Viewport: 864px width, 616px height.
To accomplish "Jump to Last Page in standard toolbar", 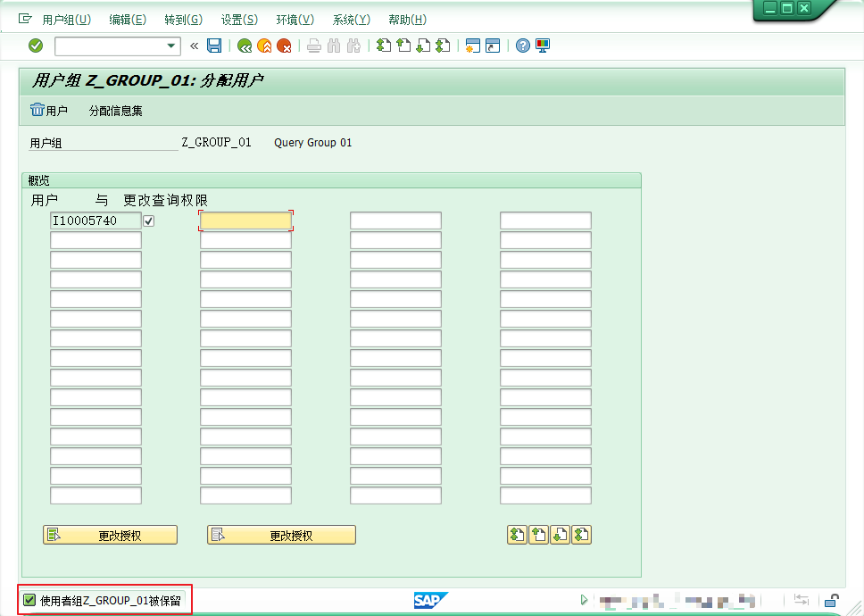I will click(x=443, y=46).
